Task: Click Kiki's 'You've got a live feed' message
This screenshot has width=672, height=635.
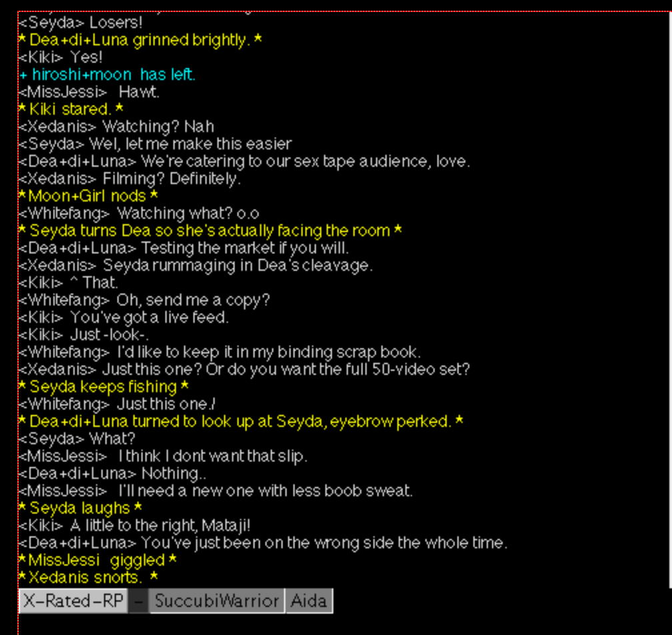Action: pyautogui.click(x=124, y=317)
